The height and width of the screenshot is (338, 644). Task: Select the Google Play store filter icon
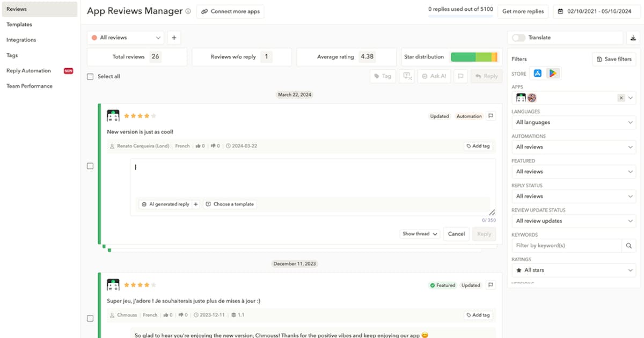553,74
